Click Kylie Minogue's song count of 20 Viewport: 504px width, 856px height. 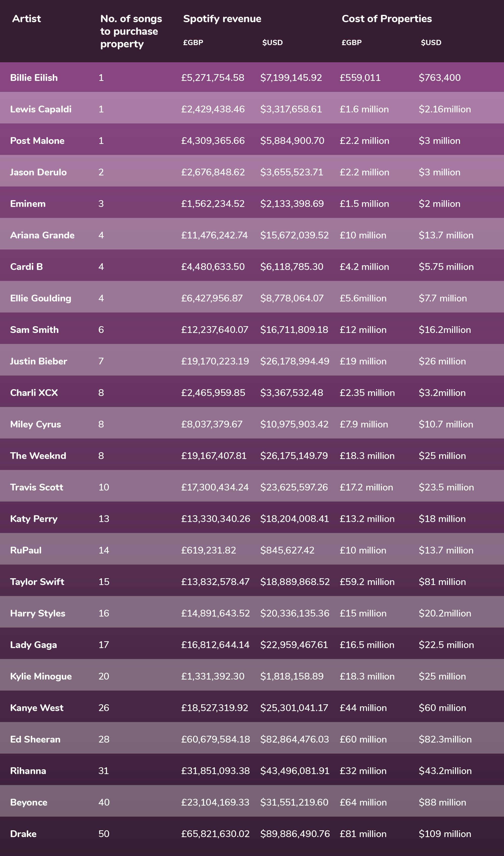coord(104,676)
